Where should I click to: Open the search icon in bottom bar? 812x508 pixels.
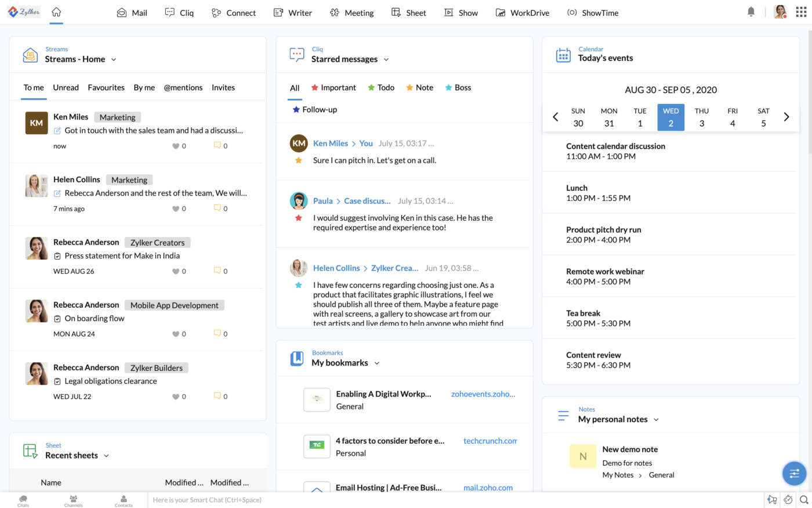[803, 500]
